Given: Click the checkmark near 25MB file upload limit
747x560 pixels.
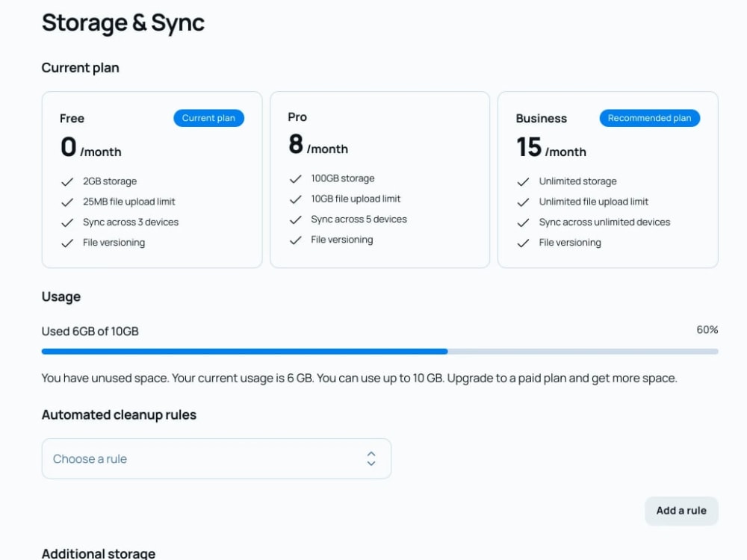Looking at the screenshot, I should (x=67, y=202).
